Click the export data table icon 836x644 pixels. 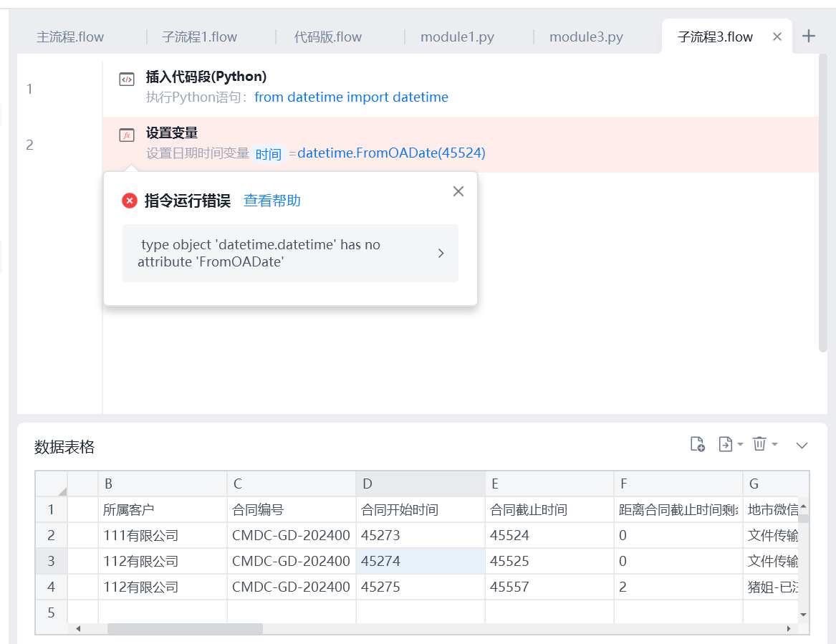[726, 444]
